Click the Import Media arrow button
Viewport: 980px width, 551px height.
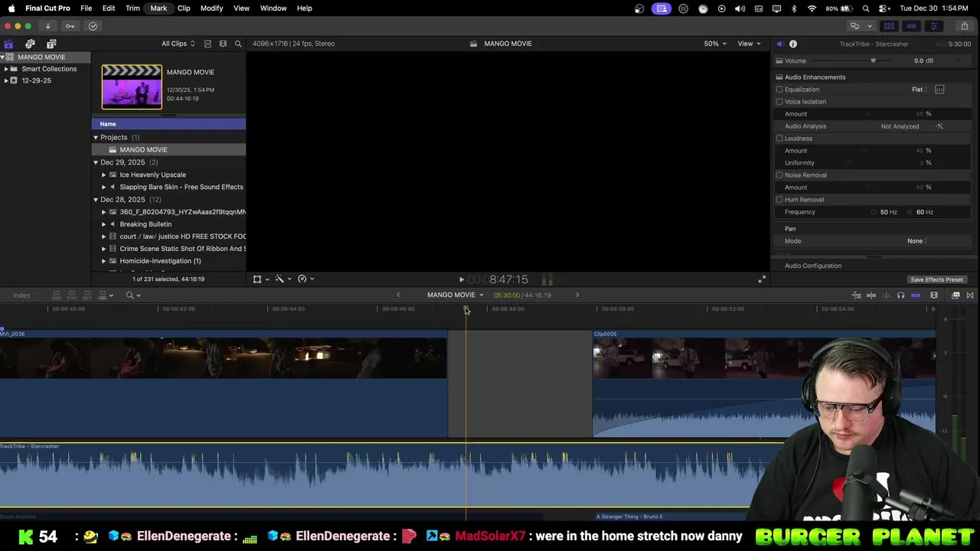pos(47,26)
